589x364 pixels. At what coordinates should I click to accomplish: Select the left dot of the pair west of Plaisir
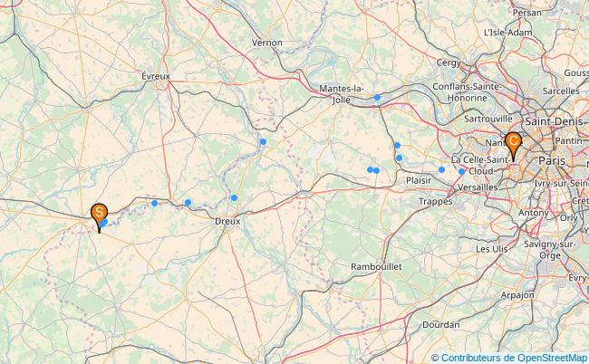(370, 169)
